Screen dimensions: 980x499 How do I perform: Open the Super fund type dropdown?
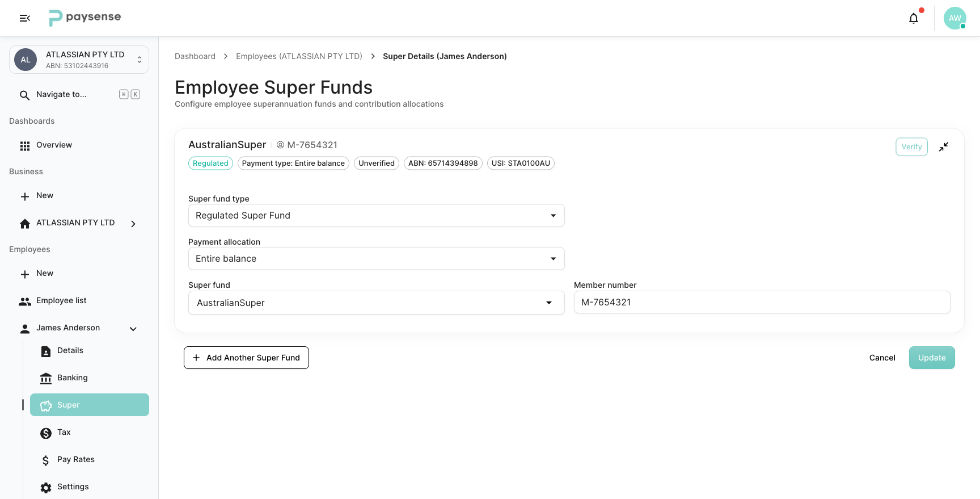377,216
